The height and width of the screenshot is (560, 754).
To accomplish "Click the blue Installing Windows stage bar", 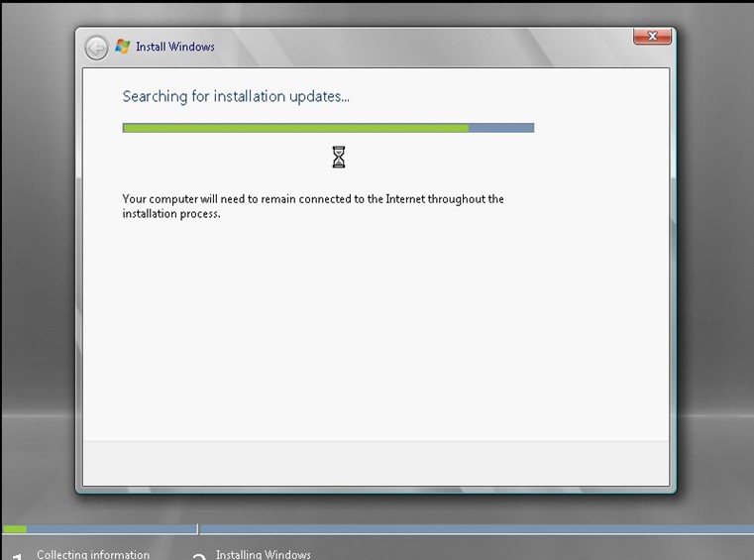I will click(476, 529).
